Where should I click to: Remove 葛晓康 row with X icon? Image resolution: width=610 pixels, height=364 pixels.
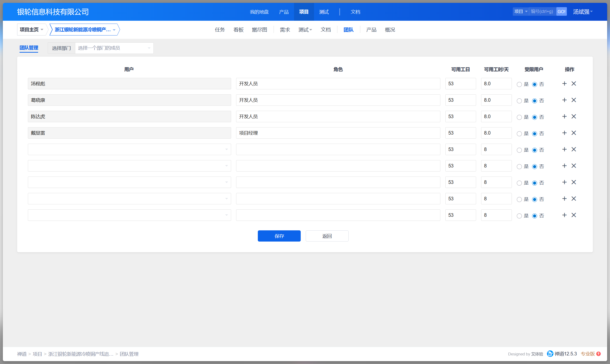pyautogui.click(x=574, y=100)
